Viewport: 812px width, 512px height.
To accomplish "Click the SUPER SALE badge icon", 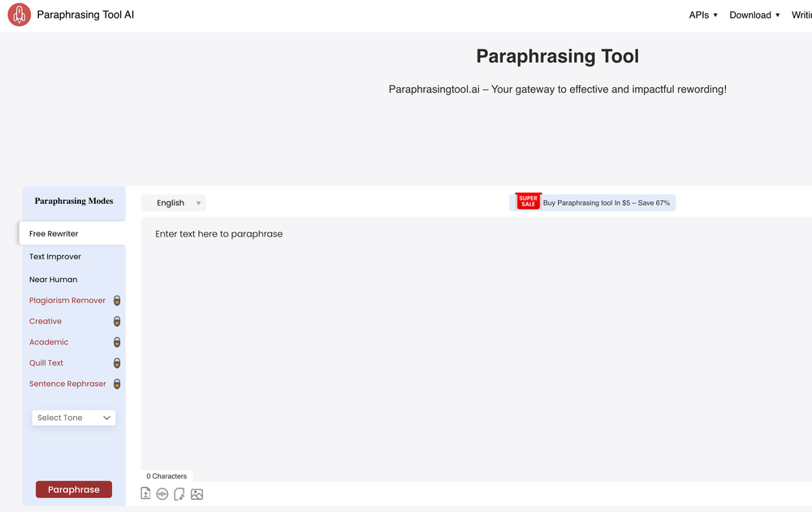I will coord(529,201).
